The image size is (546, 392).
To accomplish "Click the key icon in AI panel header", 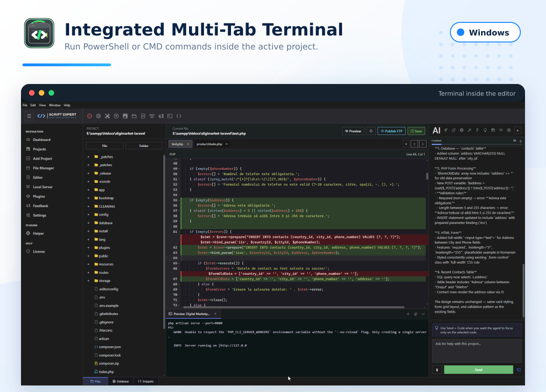I will click(469, 130).
